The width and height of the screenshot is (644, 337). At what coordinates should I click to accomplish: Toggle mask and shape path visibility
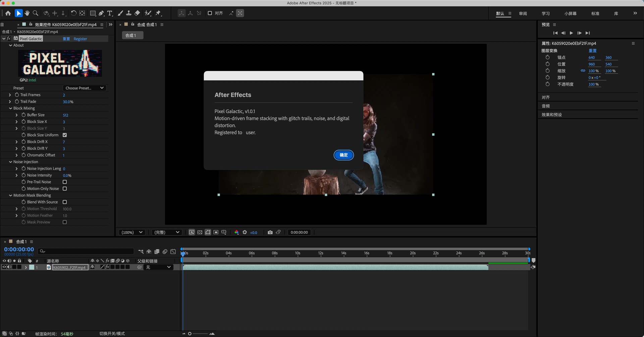[208, 232]
